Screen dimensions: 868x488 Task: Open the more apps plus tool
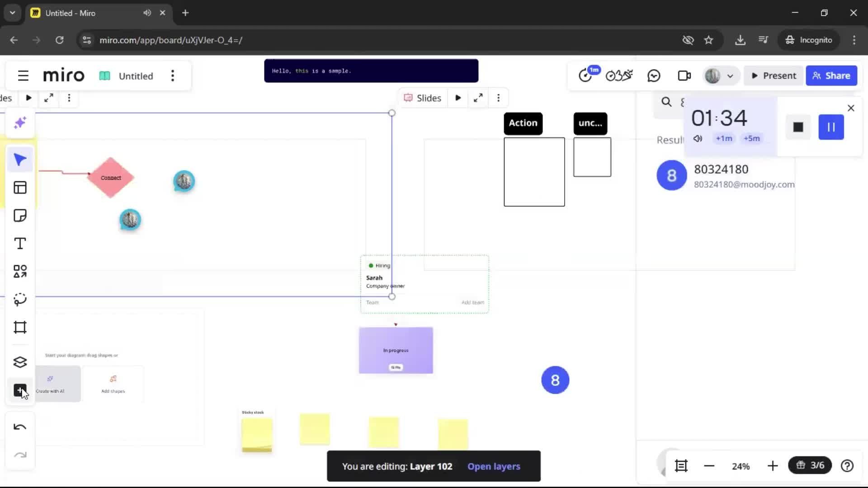20,390
